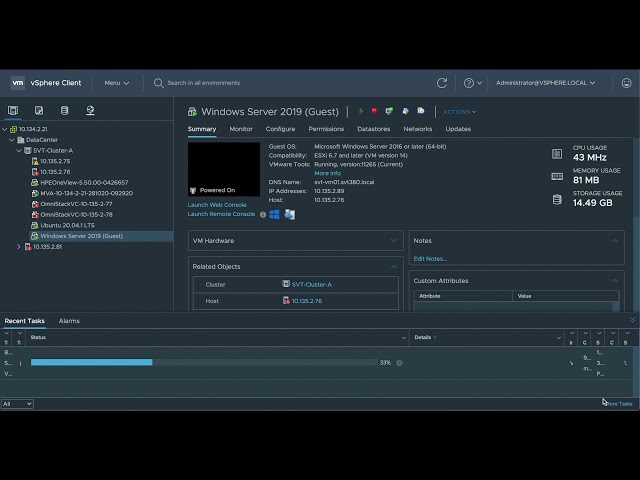Click the More info link under VMware Tools
The image size is (640, 480).
click(x=327, y=173)
